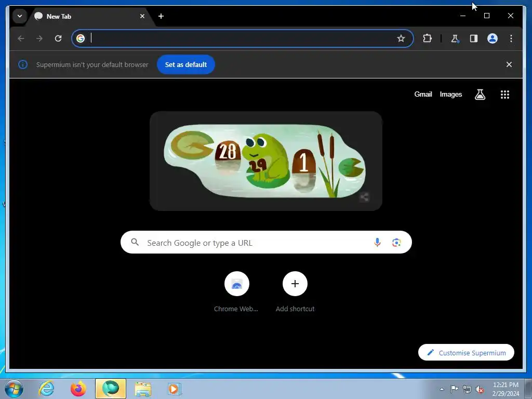Click the Google icon in address bar

coord(81,38)
